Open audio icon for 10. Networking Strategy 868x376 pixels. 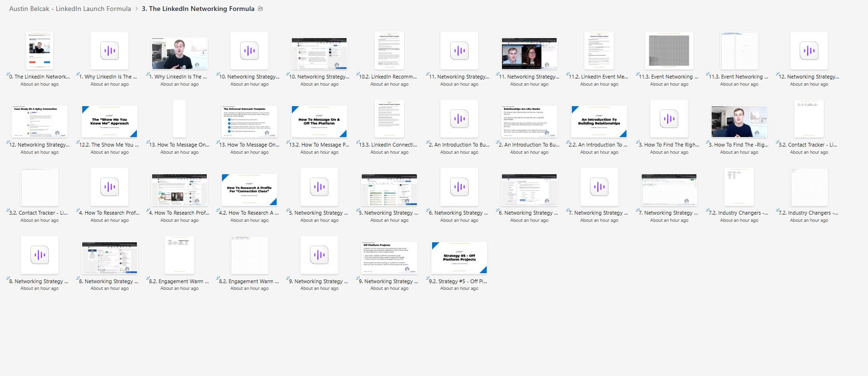point(249,51)
